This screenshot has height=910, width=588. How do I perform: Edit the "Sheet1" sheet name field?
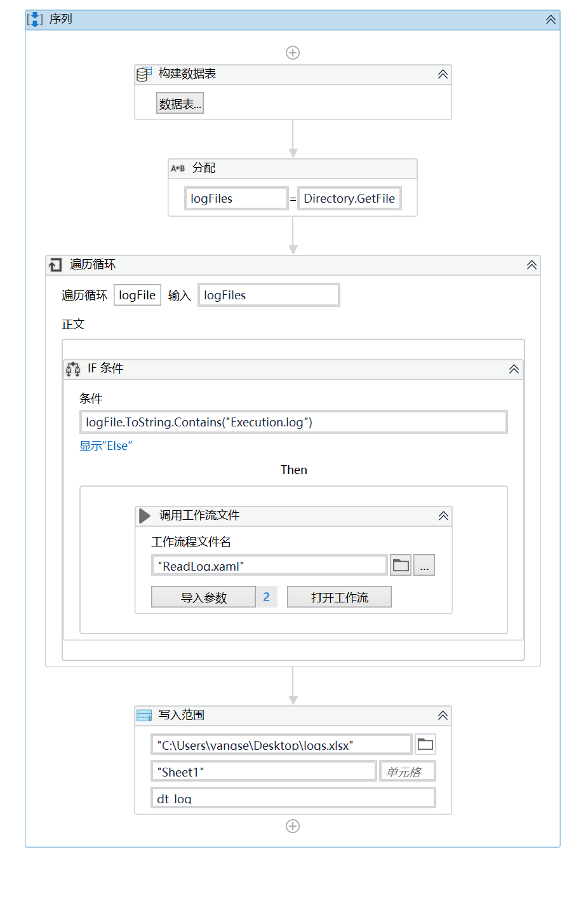click(264, 771)
